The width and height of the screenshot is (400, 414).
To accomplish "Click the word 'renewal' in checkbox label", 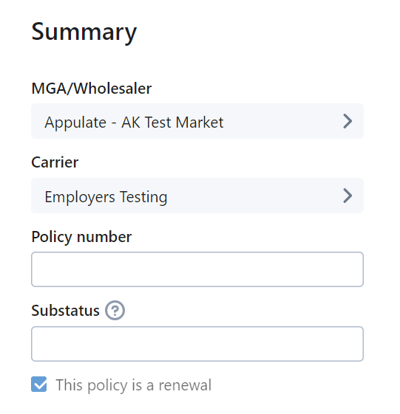I will tap(185, 385).
